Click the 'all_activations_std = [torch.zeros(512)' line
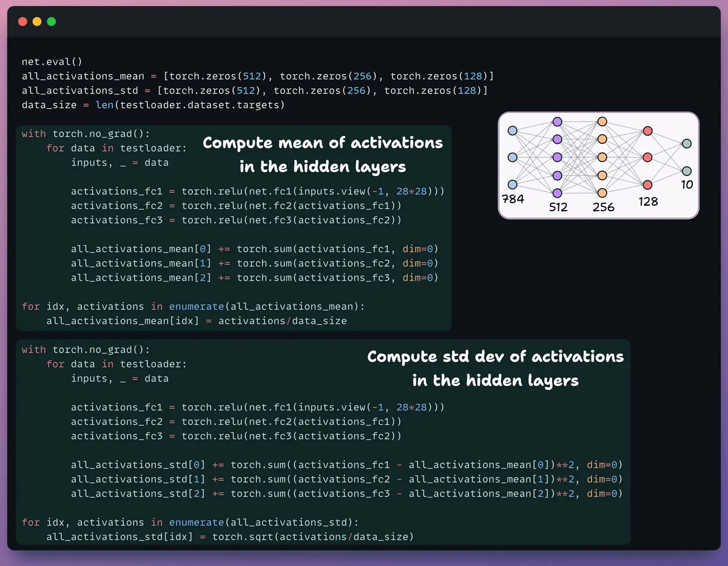Image resolution: width=728 pixels, height=566 pixels. [255, 90]
